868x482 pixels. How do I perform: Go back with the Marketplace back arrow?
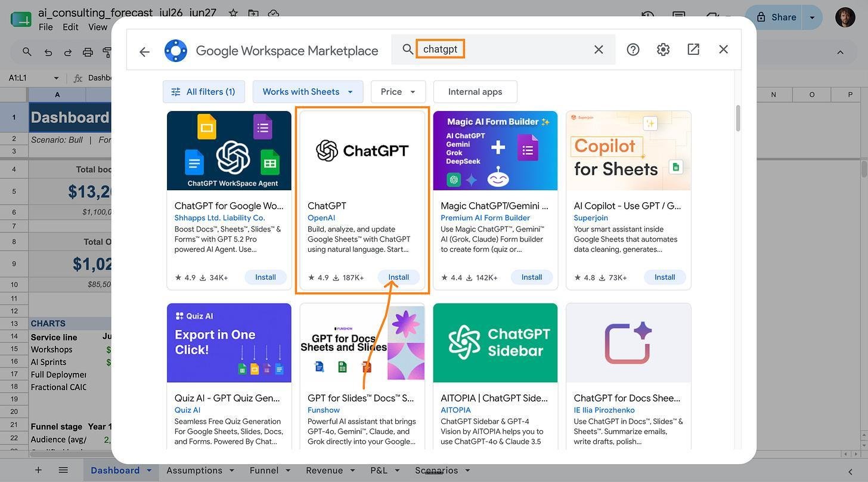[144, 52]
